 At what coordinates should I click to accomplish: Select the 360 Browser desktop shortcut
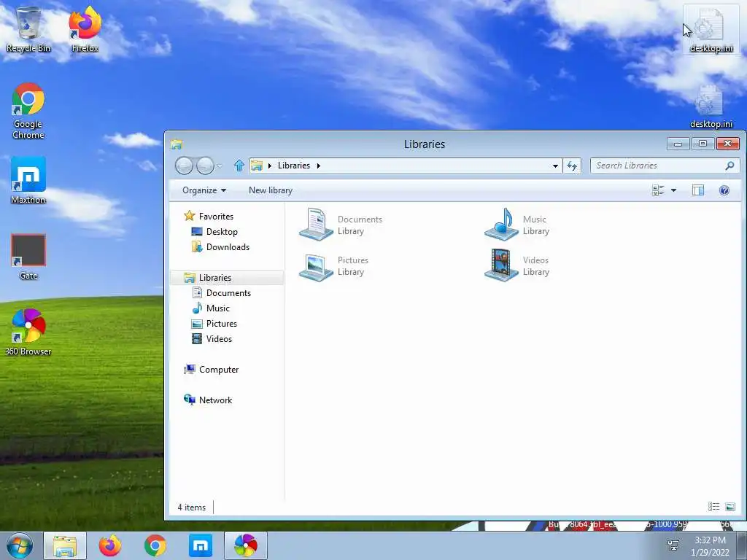click(x=28, y=332)
